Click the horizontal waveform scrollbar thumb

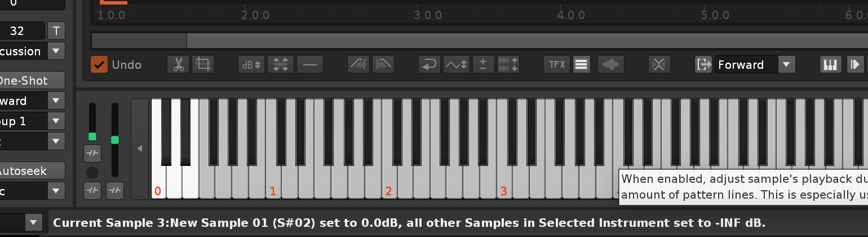coord(139,41)
